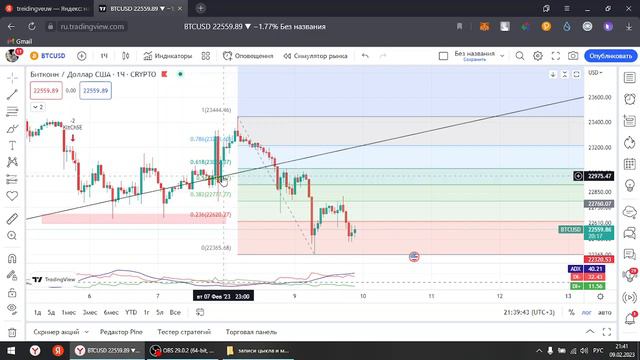Redo the last chart action

tap(383, 56)
